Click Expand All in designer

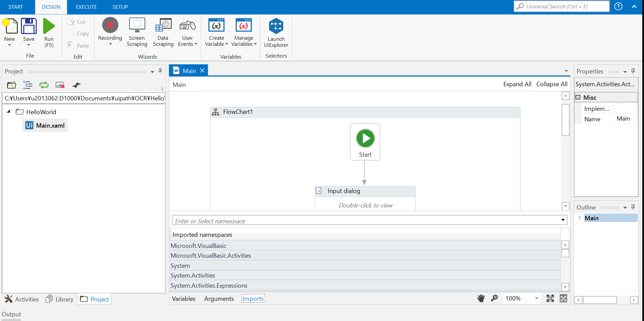(x=517, y=84)
